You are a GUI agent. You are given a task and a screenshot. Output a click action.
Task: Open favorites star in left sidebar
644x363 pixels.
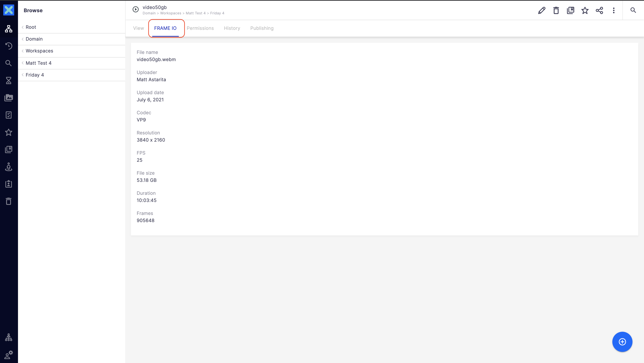click(9, 132)
